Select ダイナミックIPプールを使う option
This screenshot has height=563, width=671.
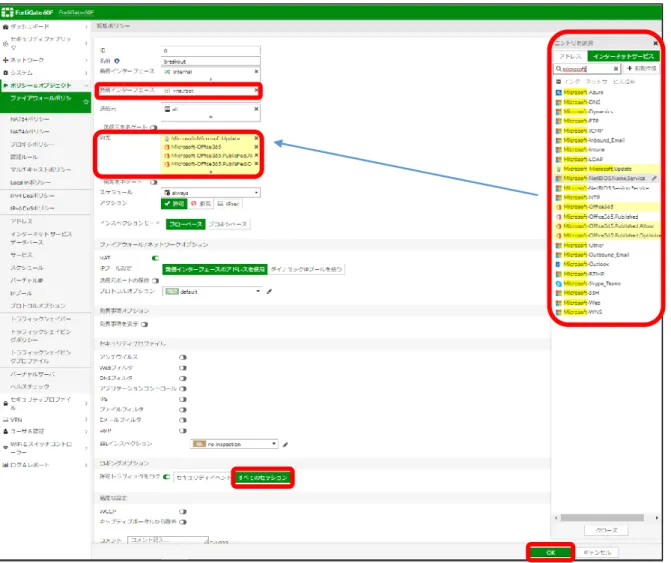[306, 269]
